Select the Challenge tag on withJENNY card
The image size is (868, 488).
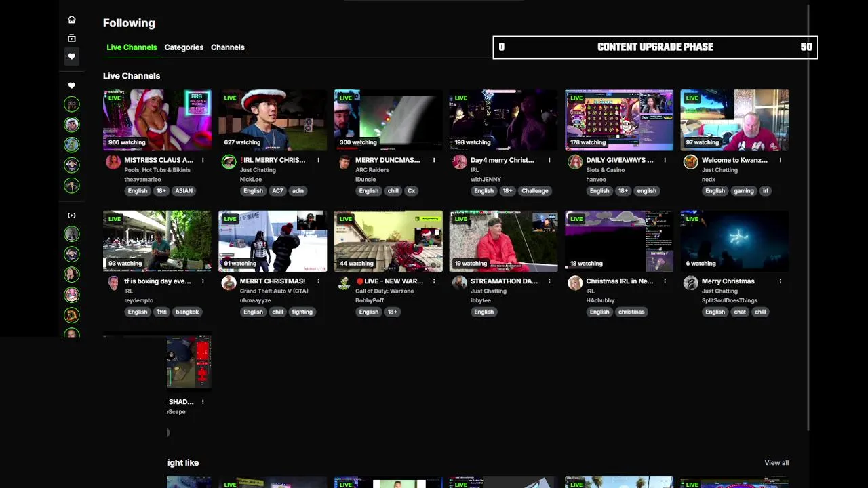[x=535, y=191]
